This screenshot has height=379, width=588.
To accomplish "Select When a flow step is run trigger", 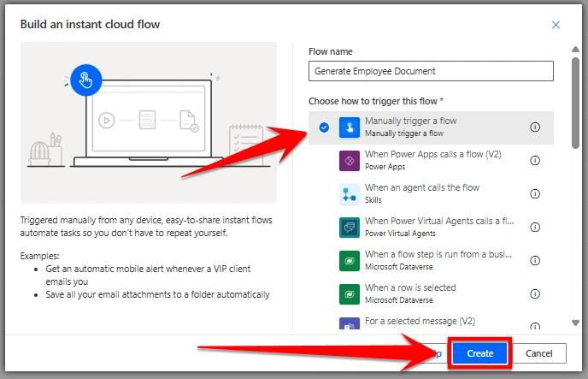I will (x=431, y=261).
